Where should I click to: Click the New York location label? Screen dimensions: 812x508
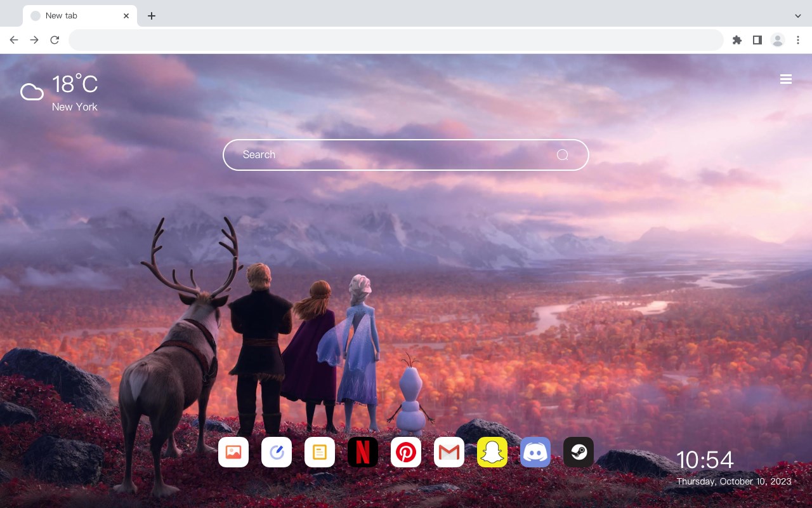75,107
